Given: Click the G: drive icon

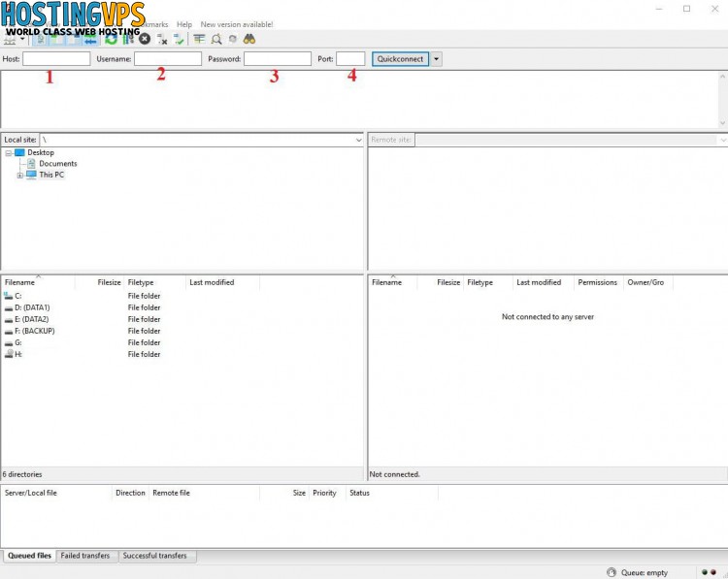Looking at the screenshot, I should (9, 342).
